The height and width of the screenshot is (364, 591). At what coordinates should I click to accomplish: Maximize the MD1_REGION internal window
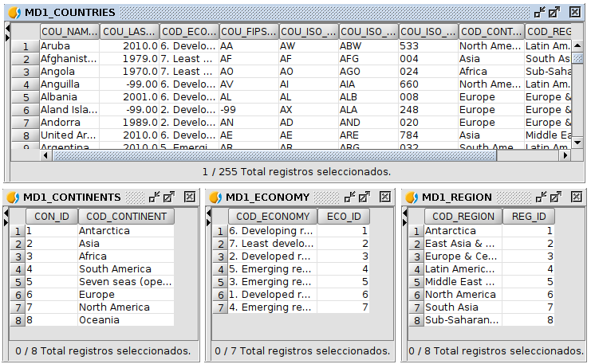[556, 197]
